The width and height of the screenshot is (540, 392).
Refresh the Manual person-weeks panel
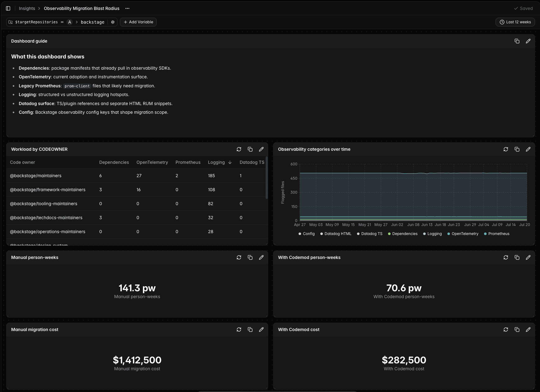point(239,257)
